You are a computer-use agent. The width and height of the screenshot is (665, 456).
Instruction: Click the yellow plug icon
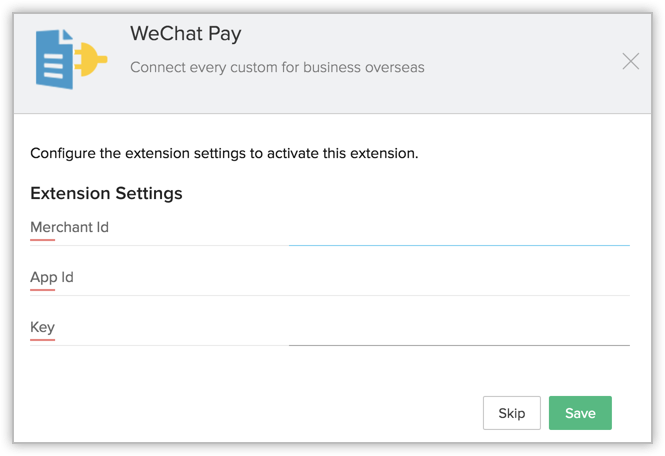[90, 60]
